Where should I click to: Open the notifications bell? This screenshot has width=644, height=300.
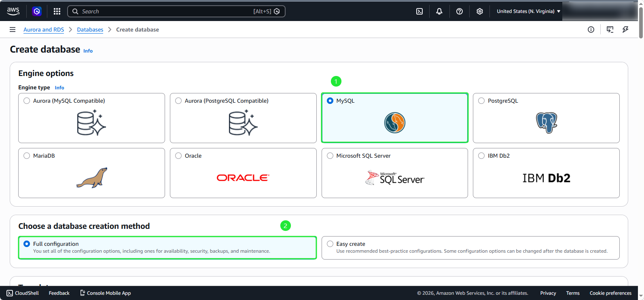point(439,11)
